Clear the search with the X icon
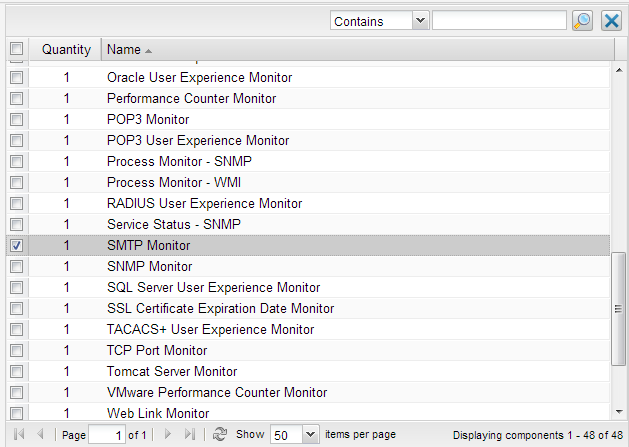 pyautogui.click(x=611, y=21)
